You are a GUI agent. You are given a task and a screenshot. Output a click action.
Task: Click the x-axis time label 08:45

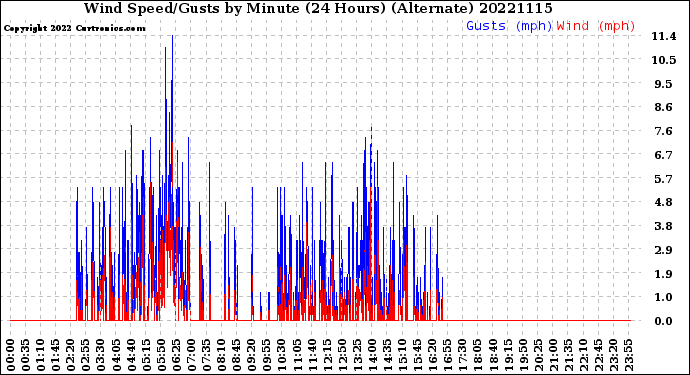click(236, 355)
